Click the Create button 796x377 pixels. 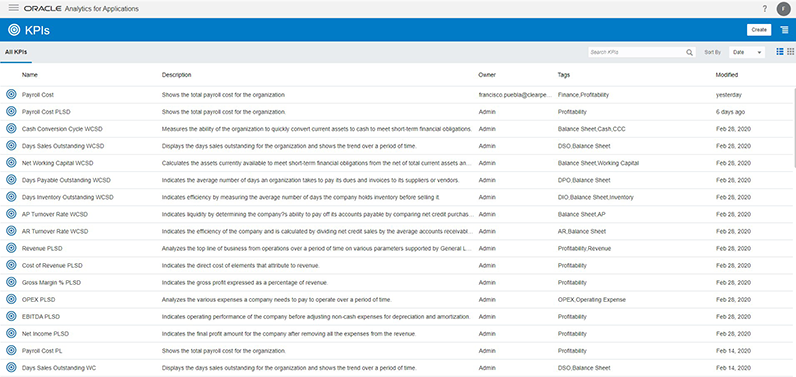tap(759, 30)
